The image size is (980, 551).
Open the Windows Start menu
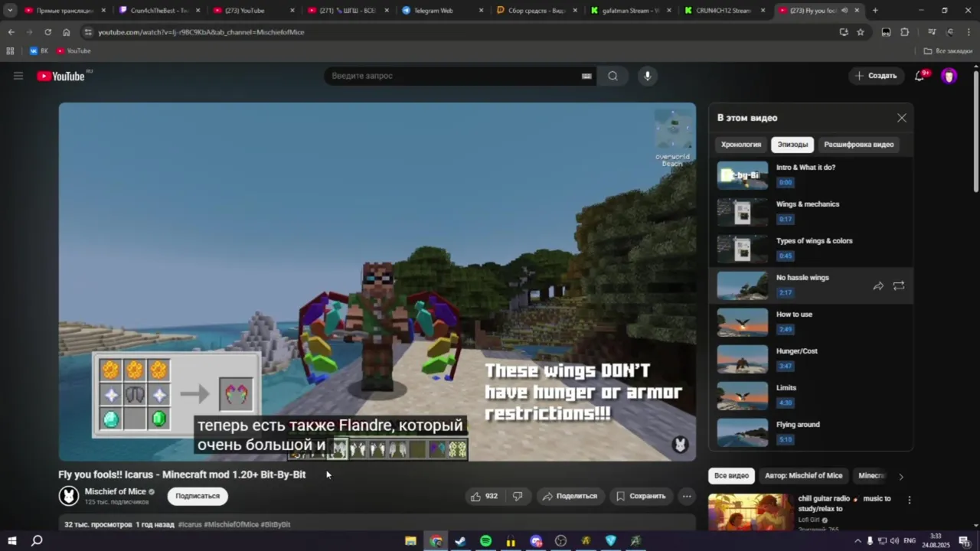pos(12,541)
